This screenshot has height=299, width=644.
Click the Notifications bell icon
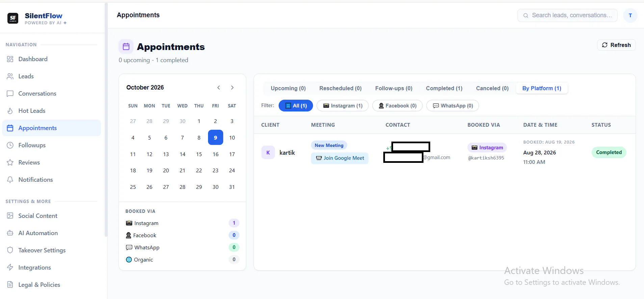click(10, 180)
